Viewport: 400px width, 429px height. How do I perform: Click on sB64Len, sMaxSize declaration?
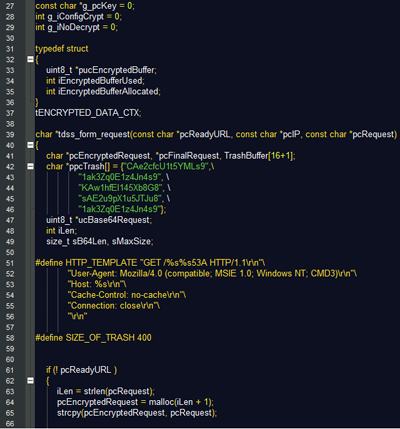point(100,241)
